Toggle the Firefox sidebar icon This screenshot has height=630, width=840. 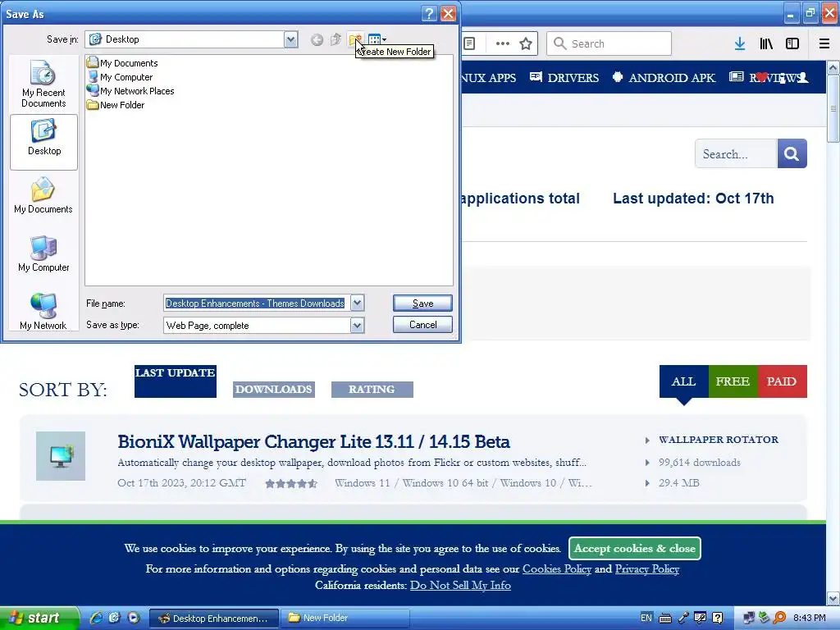point(792,43)
